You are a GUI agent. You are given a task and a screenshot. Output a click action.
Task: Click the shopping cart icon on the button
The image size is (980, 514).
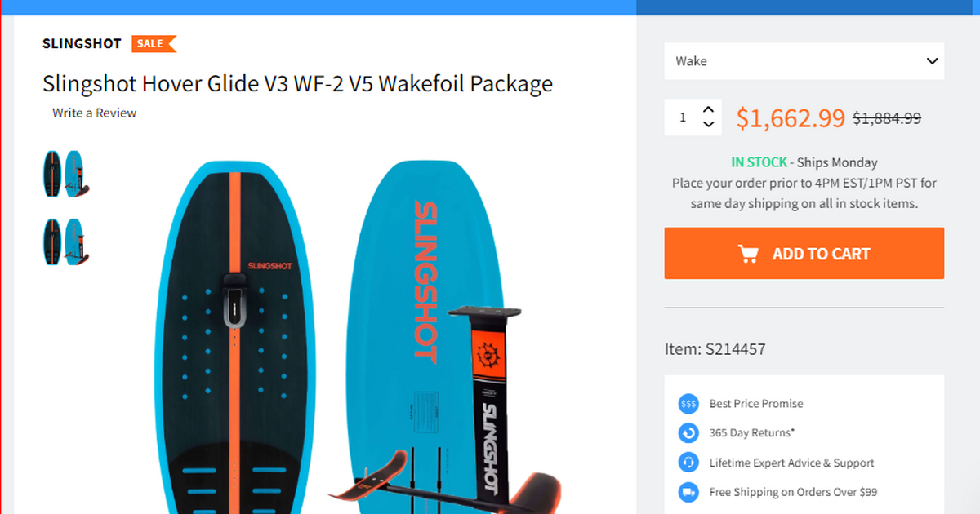748,254
